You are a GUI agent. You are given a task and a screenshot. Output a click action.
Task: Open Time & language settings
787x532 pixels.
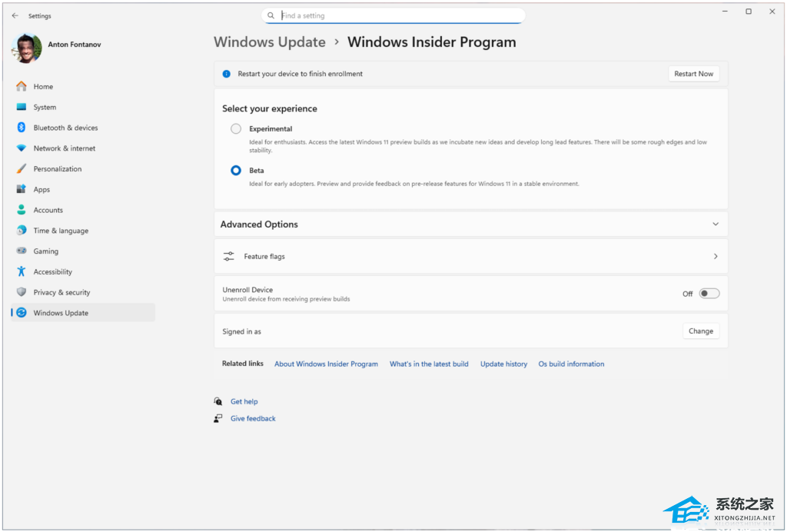(83, 231)
